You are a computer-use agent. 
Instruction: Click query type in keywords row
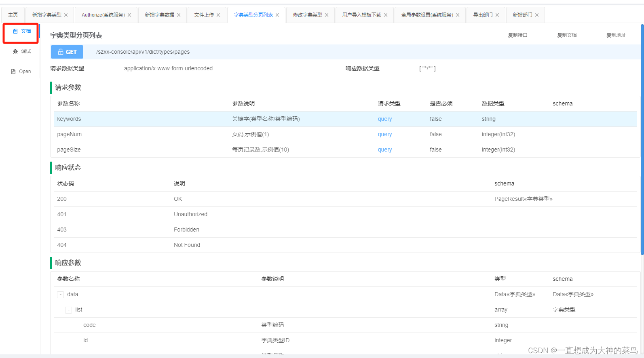click(385, 119)
